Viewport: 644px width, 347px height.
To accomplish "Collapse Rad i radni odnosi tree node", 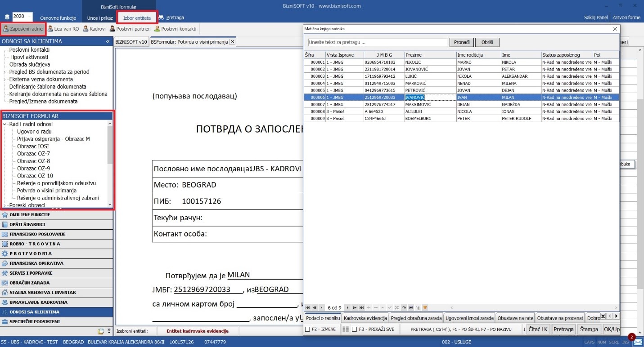I will tap(5, 124).
